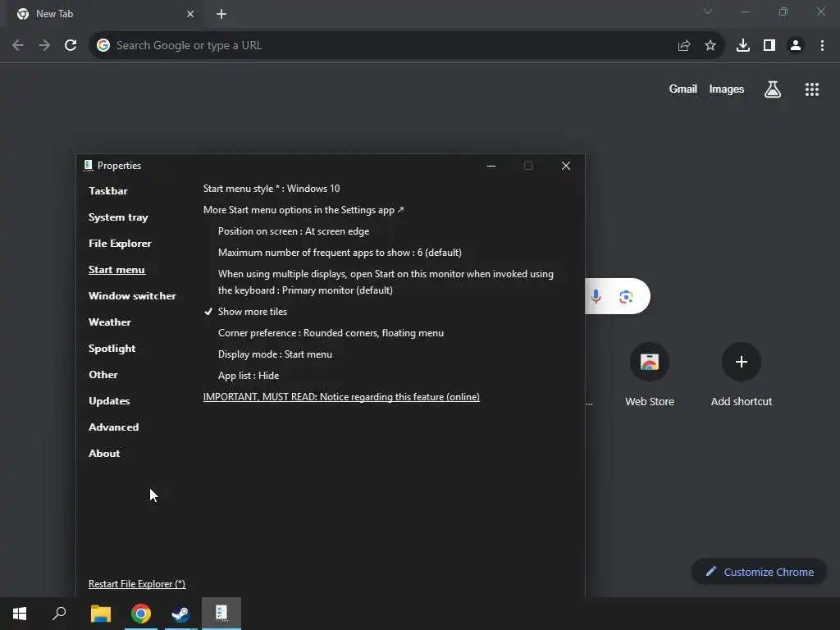Open a new Chrome tab
The height and width of the screenshot is (630, 840).
pyautogui.click(x=221, y=14)
